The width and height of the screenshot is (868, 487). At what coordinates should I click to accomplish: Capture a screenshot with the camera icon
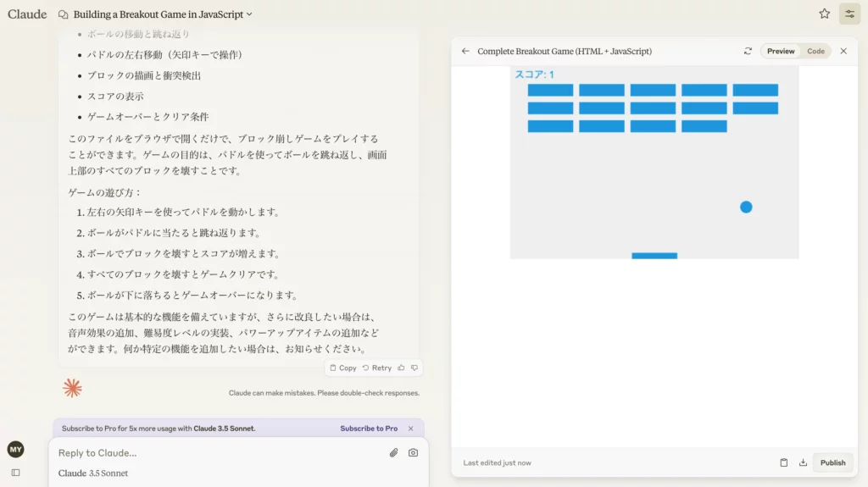[413, 452]
